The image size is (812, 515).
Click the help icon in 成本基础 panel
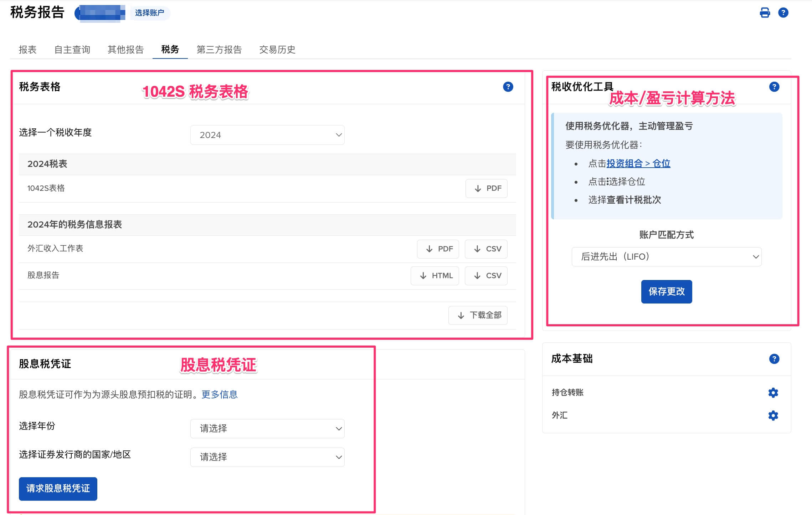click(x=774, y=359)
